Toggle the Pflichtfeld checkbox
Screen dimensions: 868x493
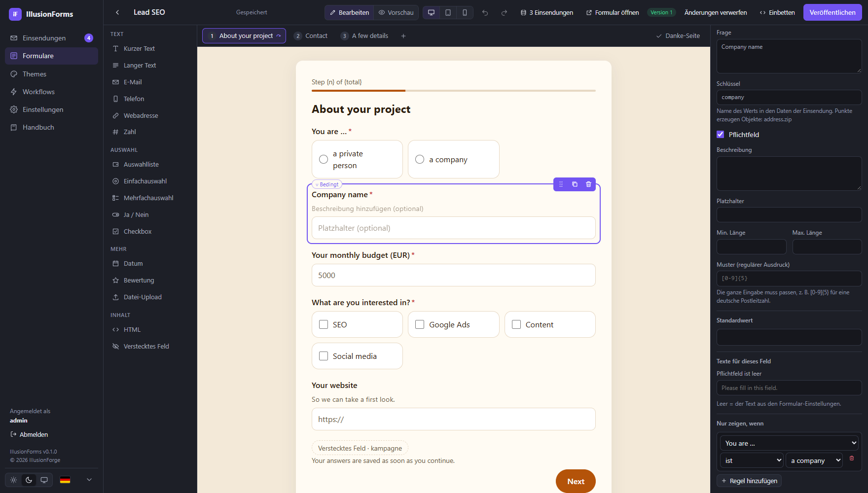coord(721,134)
